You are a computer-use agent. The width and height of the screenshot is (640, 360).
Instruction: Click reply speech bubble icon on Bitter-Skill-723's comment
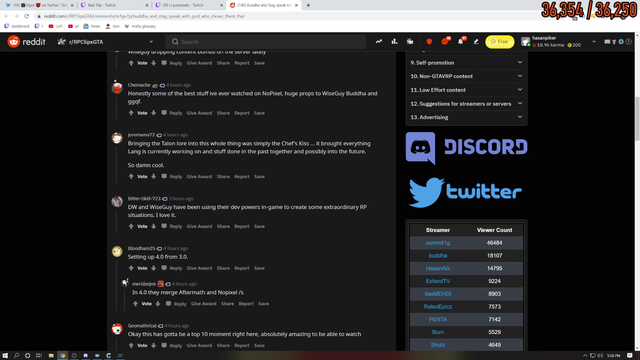coord(164,227)
